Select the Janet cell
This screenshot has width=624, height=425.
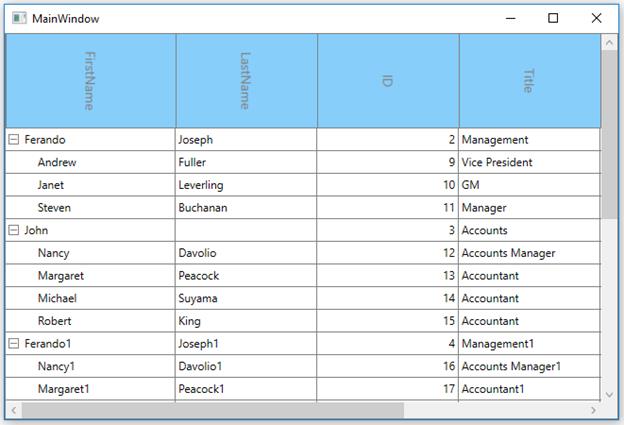(x=90, y=185)
